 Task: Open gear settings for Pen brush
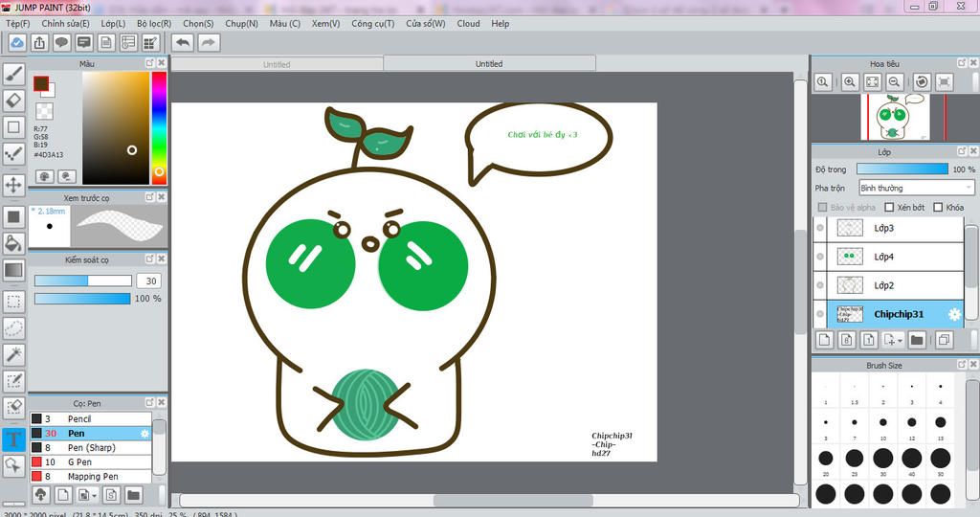[145, 434]
